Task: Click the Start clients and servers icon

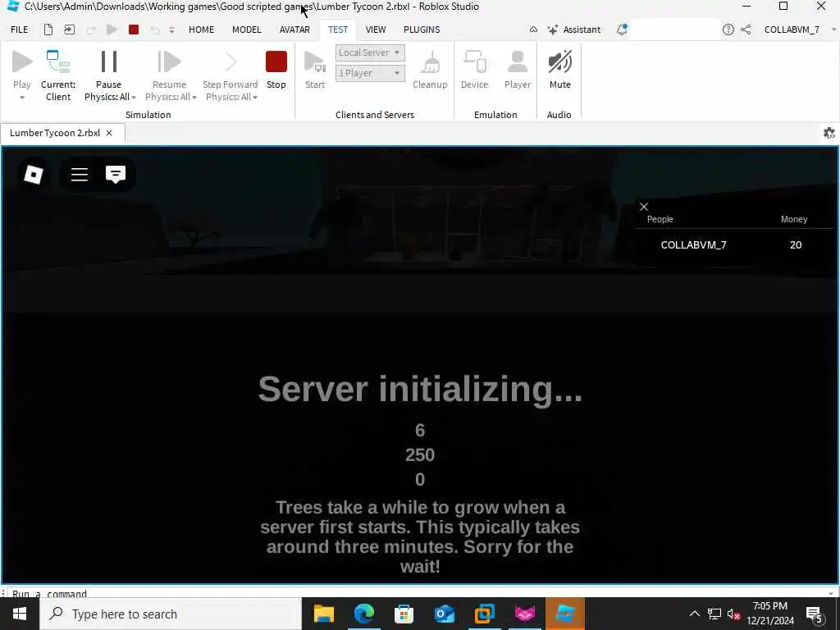Action: [315, 62]
